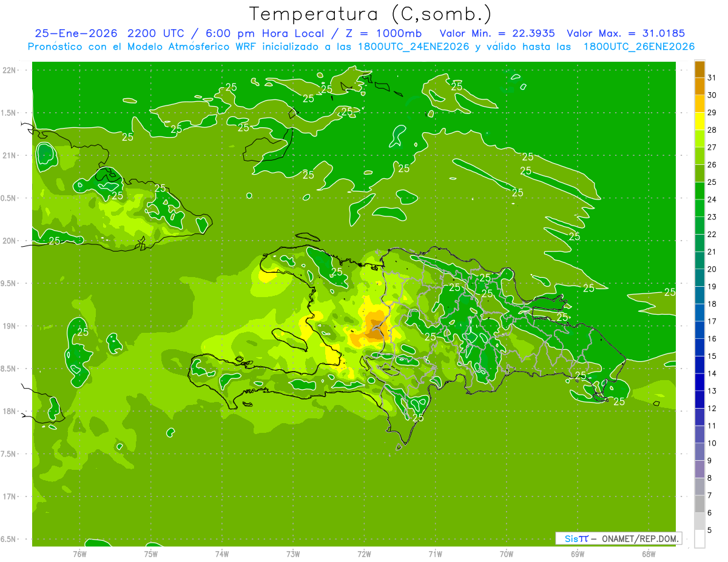Image resolution: width=728 pixels, height=562 pixels.
Task: Click the color scale value 22
Action: pos(712,234)
